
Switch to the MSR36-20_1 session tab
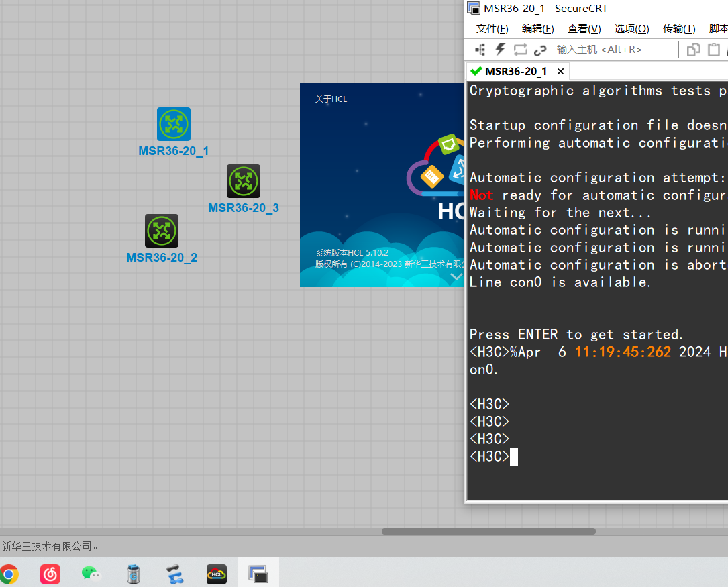click(516, 72)
